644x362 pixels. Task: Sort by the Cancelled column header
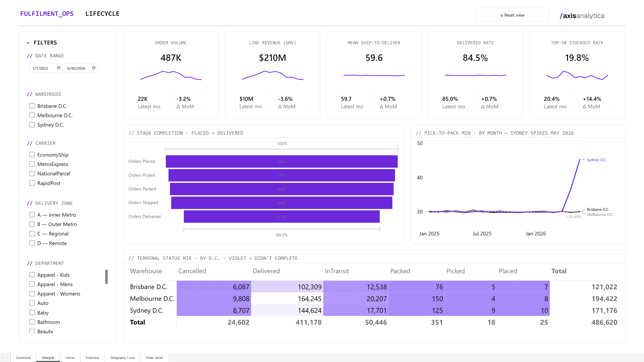(192, 271)
